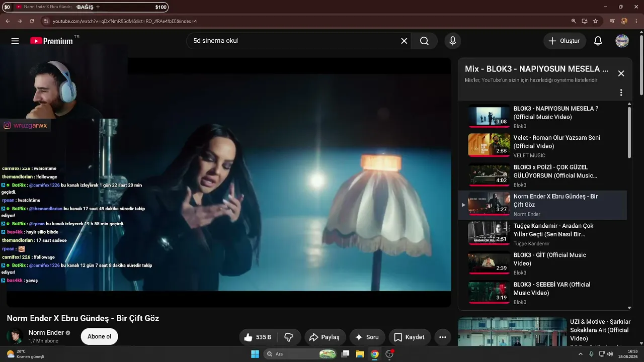Clear the search box text
The image size is (644, 362).
coord(404,41)
